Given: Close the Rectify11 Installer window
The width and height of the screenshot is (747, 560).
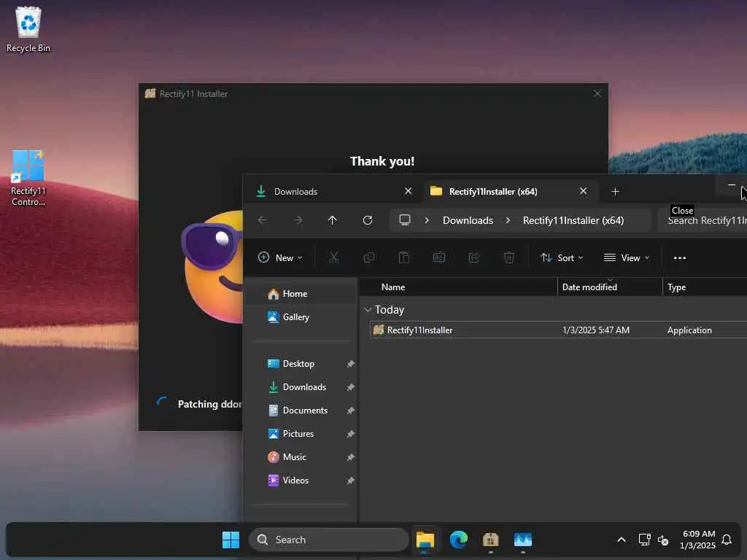Looking at the screenshot, I should coord(597,94).
